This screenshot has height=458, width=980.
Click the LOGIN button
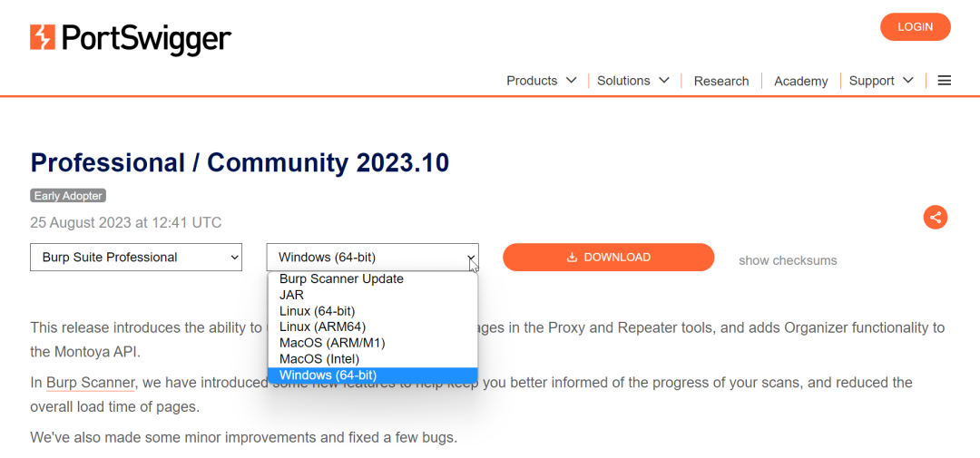click(915, 27)
